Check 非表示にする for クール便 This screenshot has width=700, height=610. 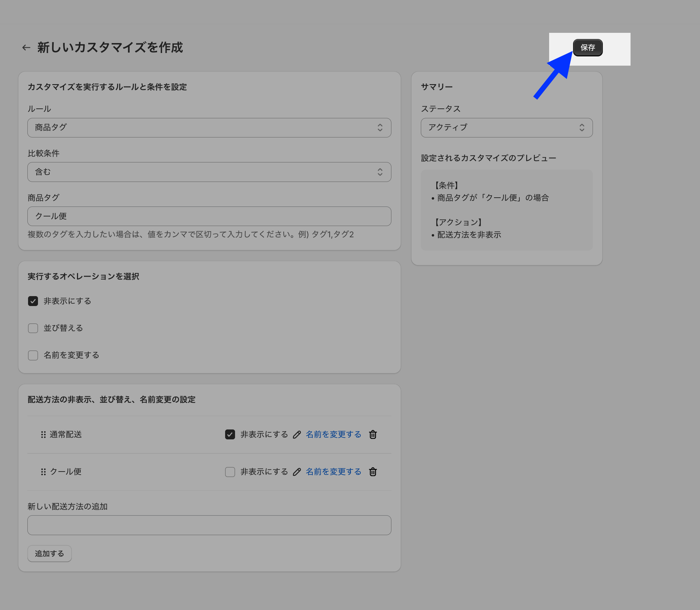(x=230, y=472)
